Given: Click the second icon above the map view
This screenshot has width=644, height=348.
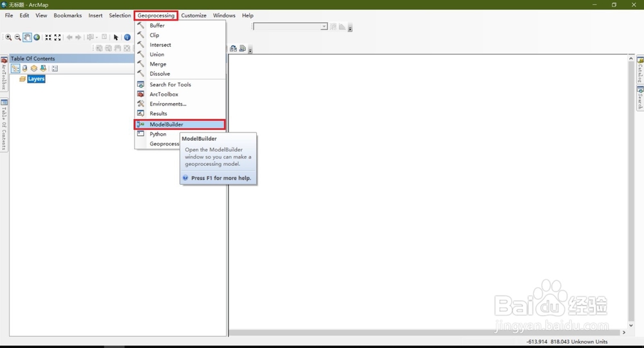Looking at the screenshot, I should click(242, 48).
